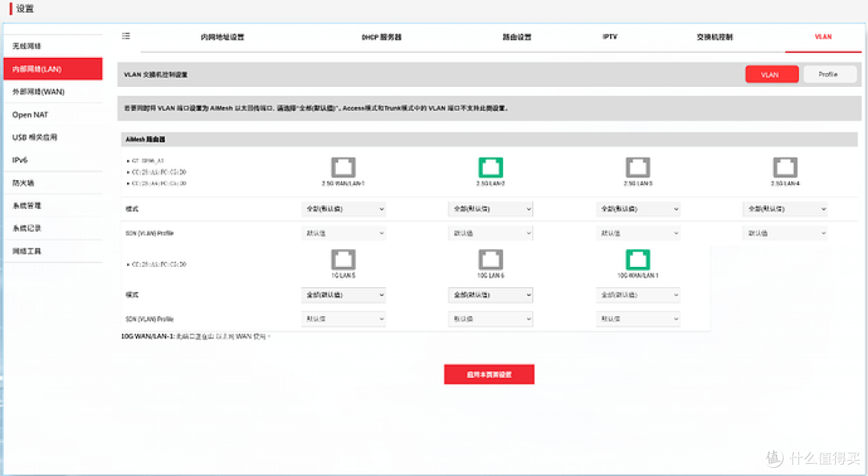Open mode dropdown for LAN 6 port

point(490,295)
